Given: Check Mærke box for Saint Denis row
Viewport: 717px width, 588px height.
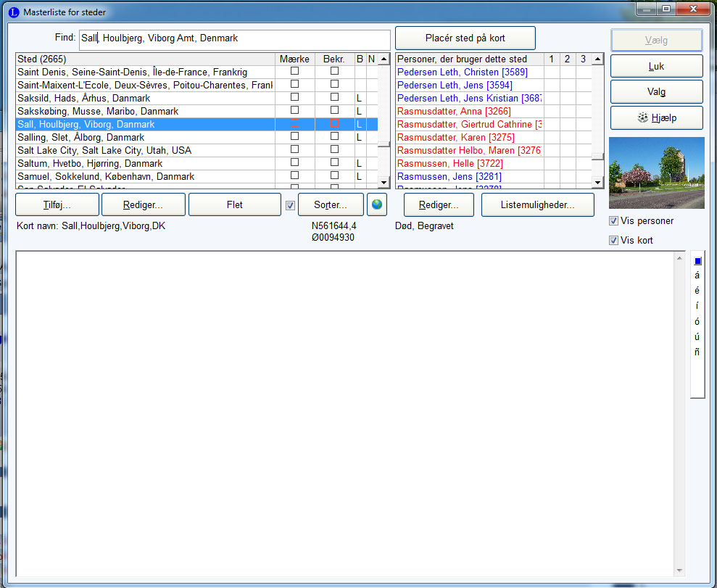Looking at the screenshot, I should (x=295, y=71).
